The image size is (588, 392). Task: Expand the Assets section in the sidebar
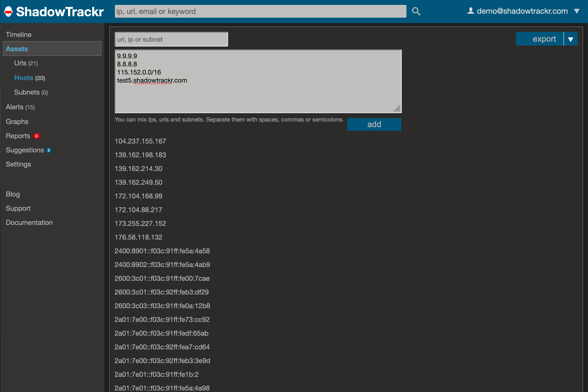pyautogui.click(x=17, y=49)
